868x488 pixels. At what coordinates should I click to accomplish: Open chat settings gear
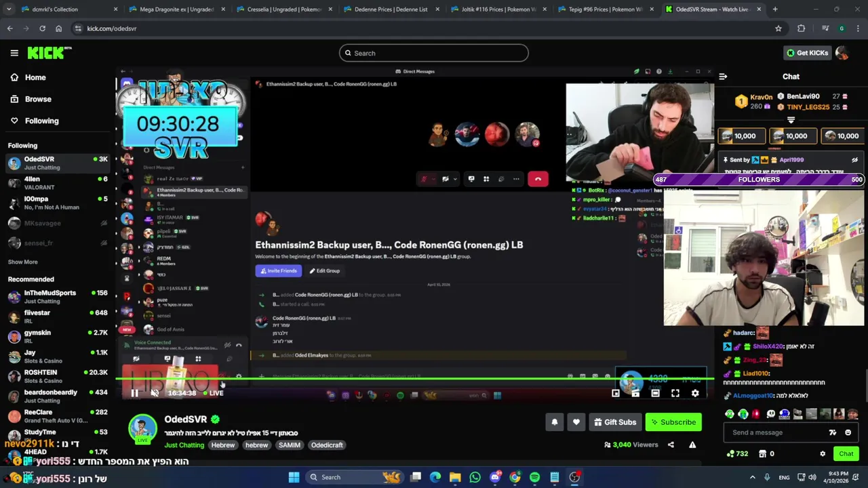tap(823, 454)
